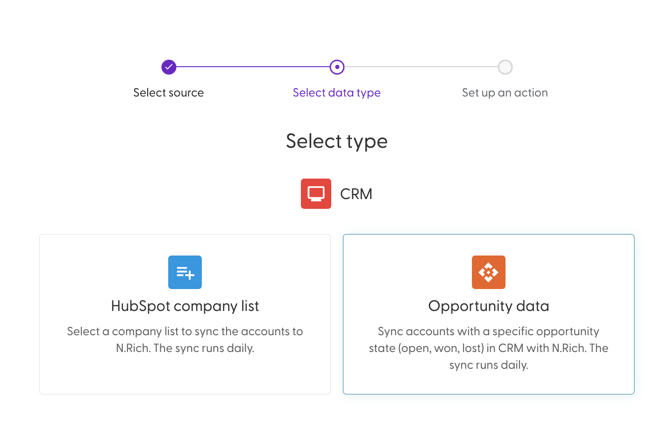Click the completed checkmark step circle
Screen dimensions: 670x428
coord(169,67)
